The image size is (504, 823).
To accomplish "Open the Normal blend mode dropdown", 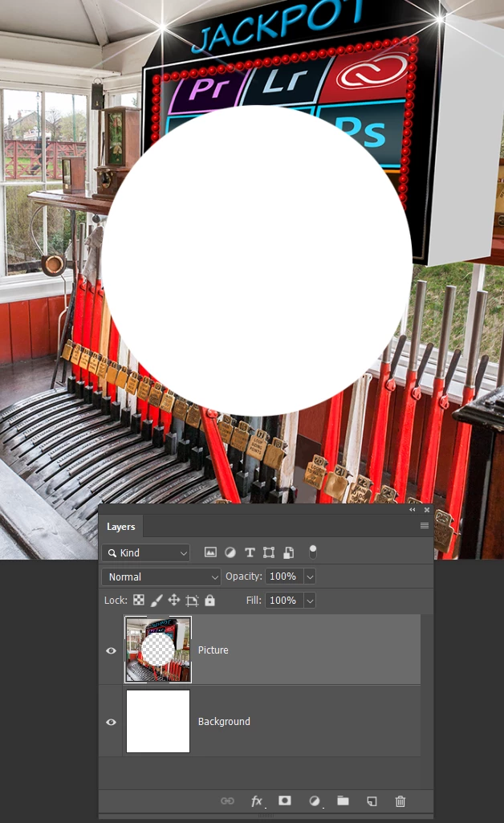I will tap(161, 577).
